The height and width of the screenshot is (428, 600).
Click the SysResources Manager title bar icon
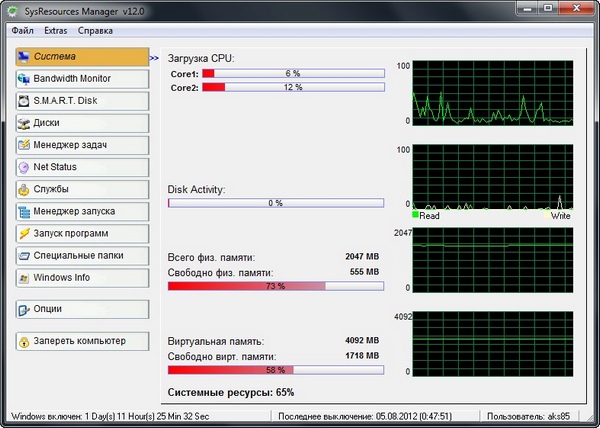(x=12, y=11)
